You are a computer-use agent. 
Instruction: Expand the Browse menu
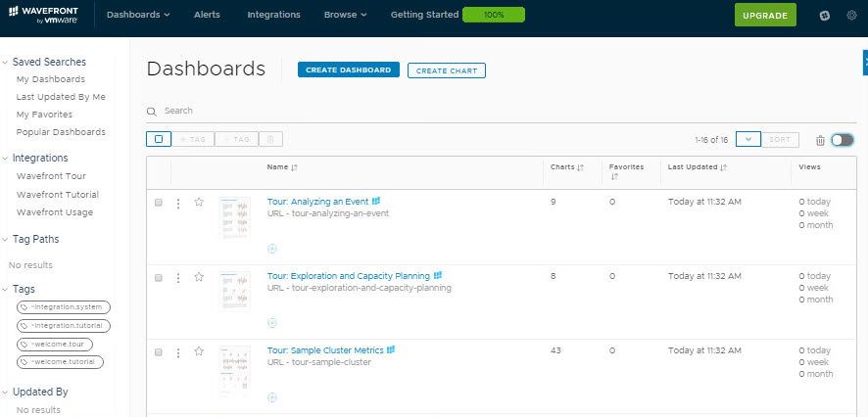click(x=345, y=15)
